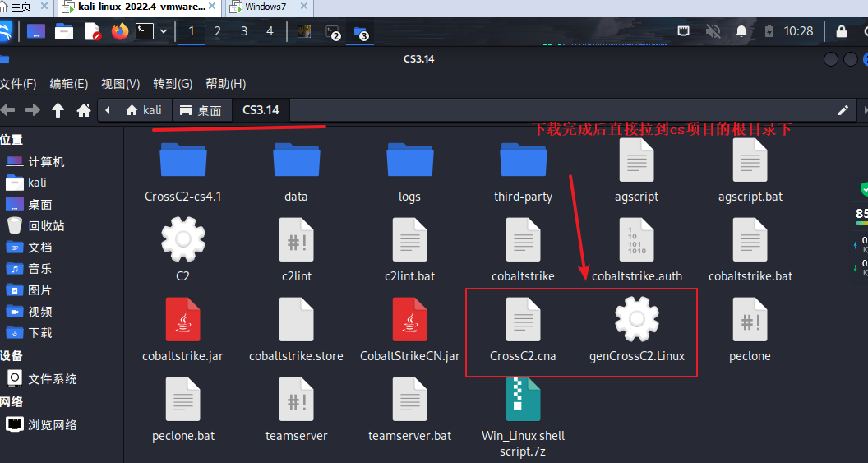Toggle path edit mode pencil icon
Viewport: 868px width, 463px height.
tap(843, 110)
